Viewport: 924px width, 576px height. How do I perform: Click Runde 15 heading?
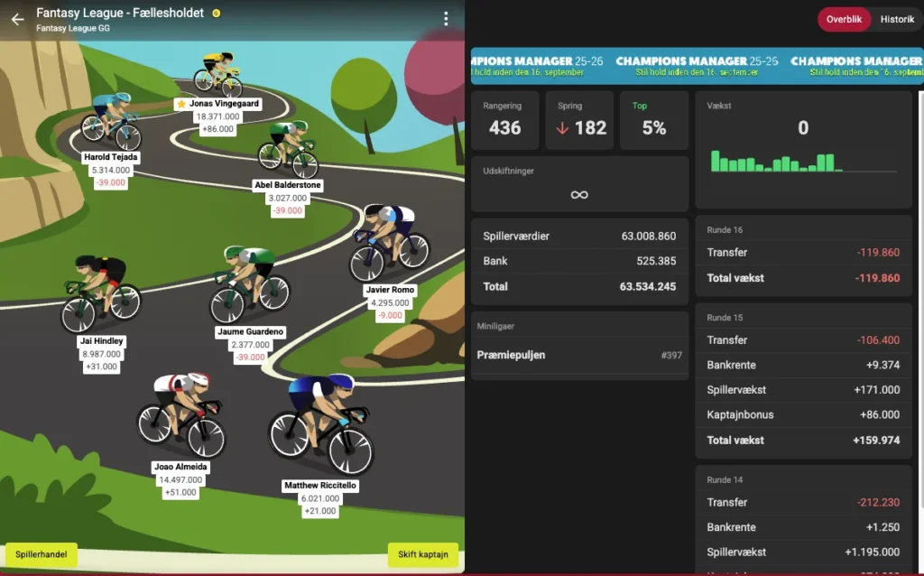point(725,318)
